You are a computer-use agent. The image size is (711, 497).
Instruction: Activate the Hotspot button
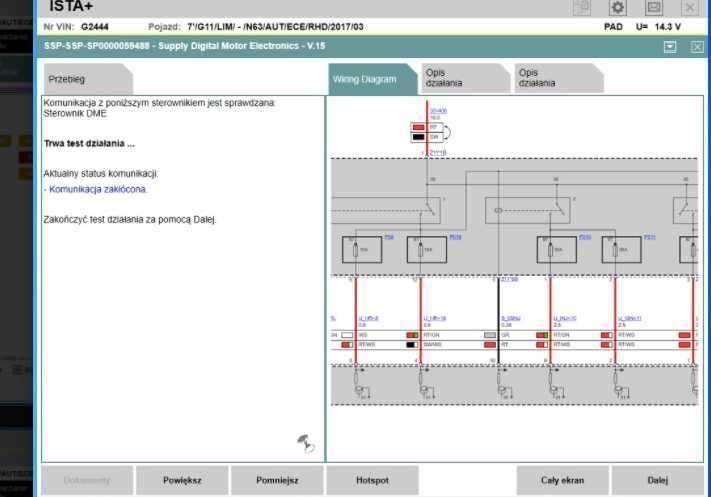(372, 480)
